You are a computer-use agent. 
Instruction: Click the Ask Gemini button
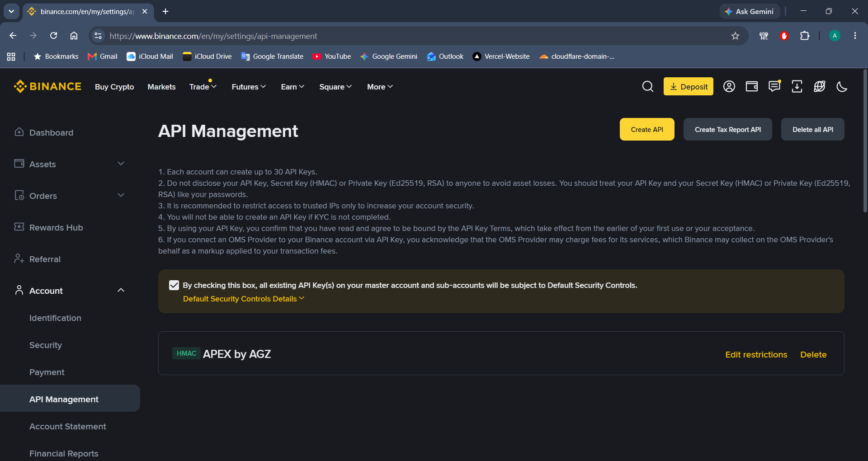point(750,11)
